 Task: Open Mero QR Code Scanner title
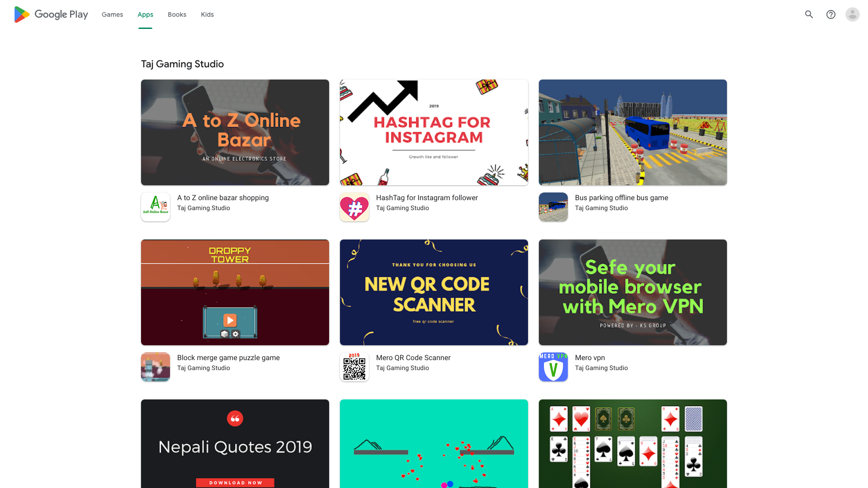413,358
